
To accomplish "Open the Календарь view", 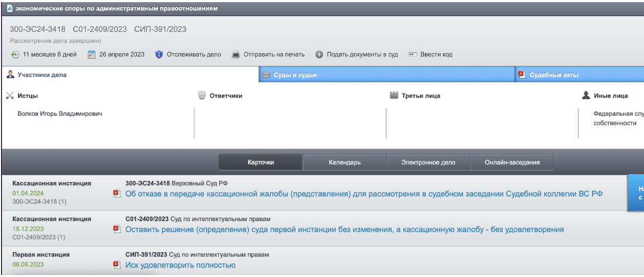I will [x=344, y=162].
